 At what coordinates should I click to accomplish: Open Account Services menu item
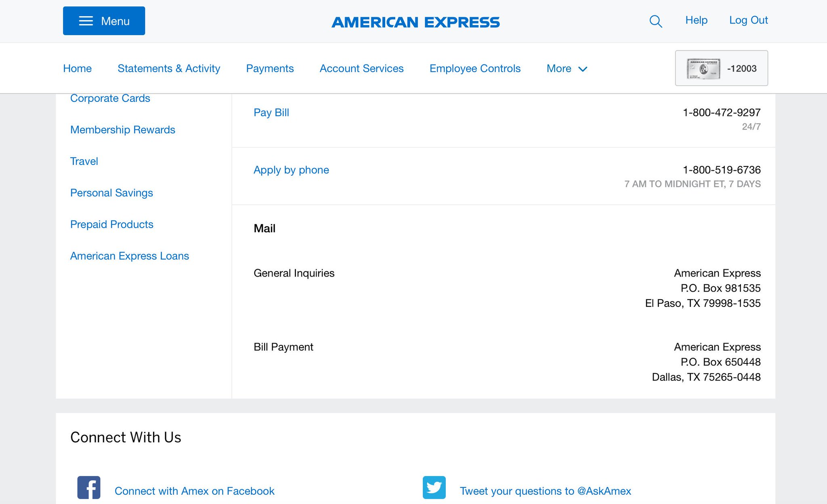pos(361,68)
